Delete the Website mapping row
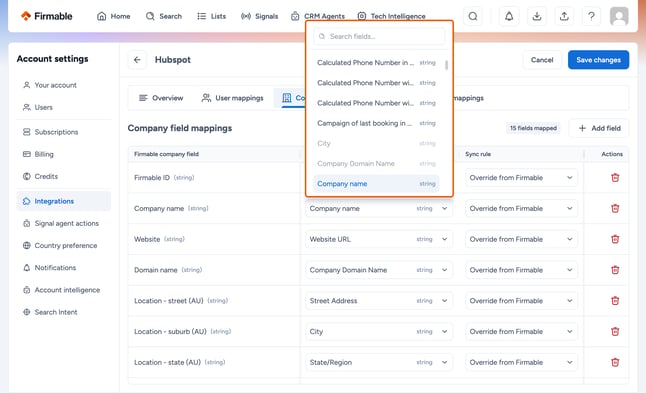The width and height of the screenshot is (646, 393). [x=615, y=239]
